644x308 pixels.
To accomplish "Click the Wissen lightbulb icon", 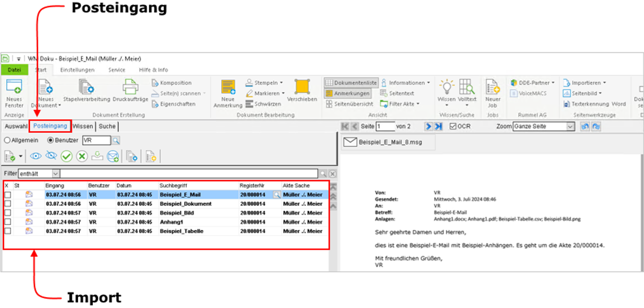I will [446, 87].
